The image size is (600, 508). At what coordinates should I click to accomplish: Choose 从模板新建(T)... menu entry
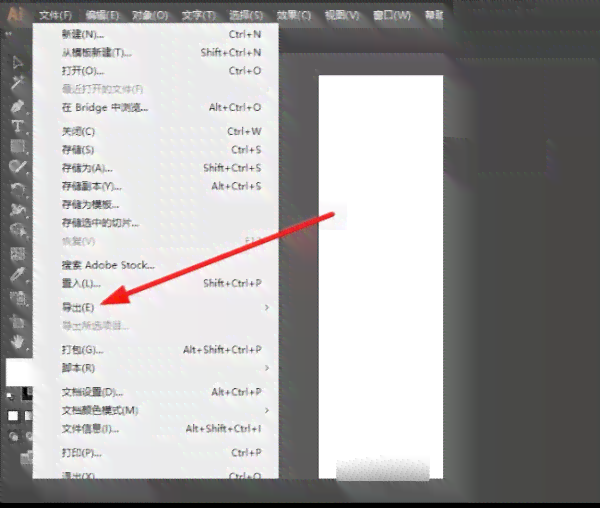click(156, 52)
